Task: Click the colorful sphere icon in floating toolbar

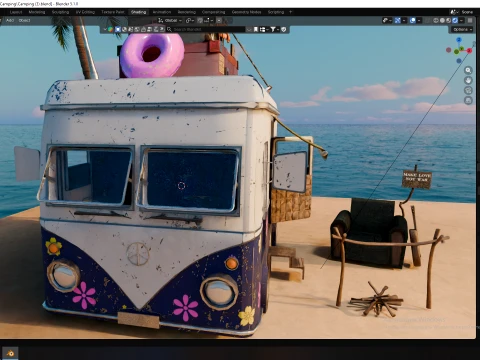Action: (110, 29)
